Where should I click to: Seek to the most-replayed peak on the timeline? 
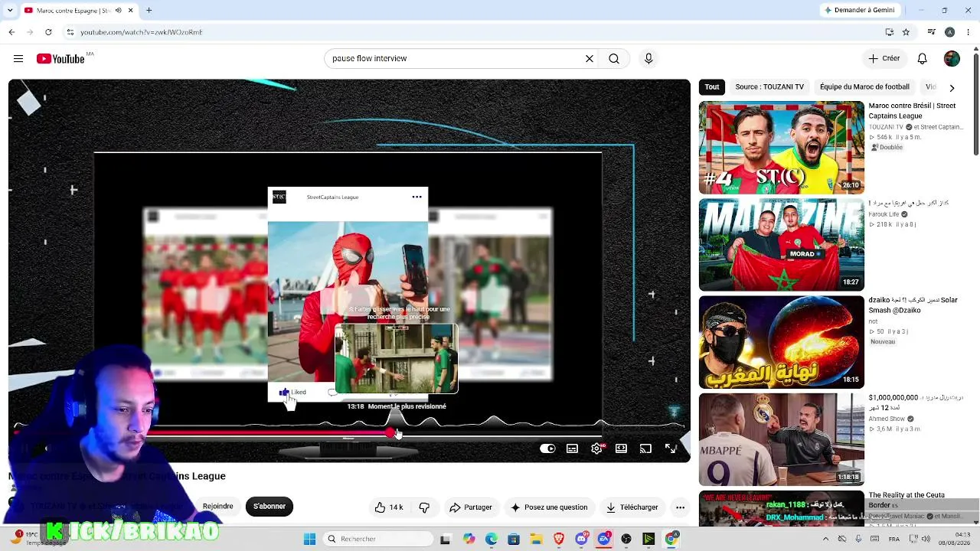pos(396,418)
